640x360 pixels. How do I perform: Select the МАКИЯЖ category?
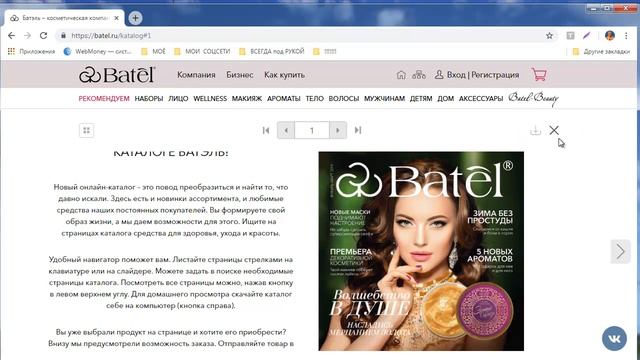[247, 98]
